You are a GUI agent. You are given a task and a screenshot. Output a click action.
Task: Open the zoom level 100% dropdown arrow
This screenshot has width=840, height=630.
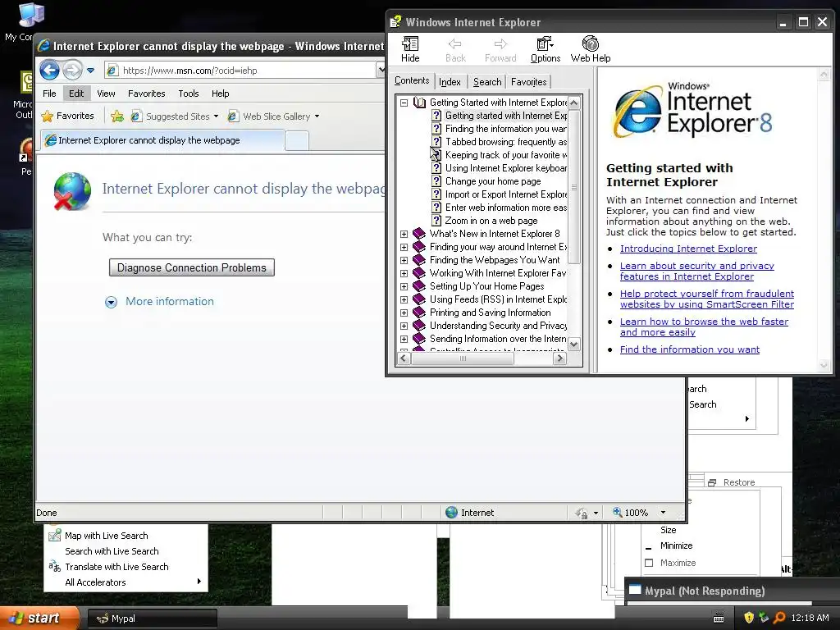click(x=663, y=513)
